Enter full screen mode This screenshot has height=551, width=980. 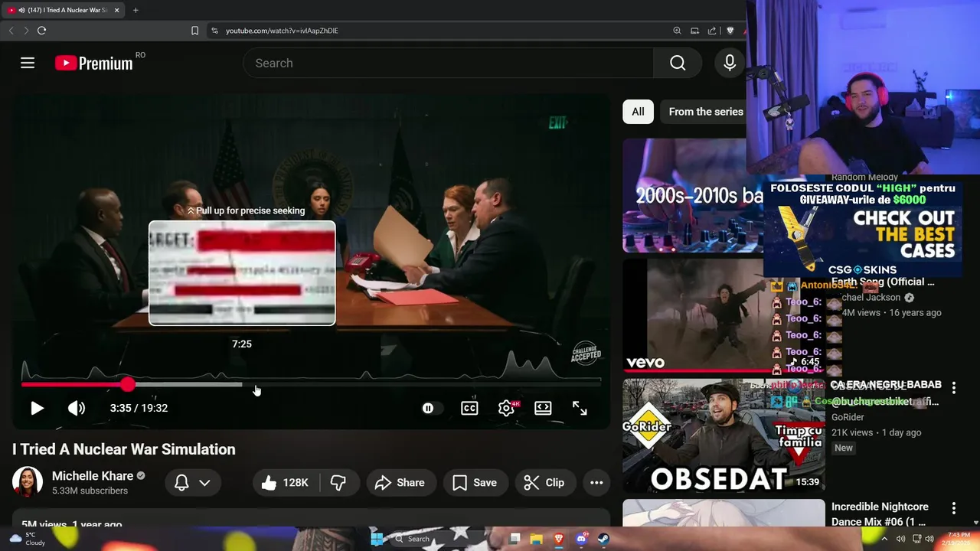580,408
